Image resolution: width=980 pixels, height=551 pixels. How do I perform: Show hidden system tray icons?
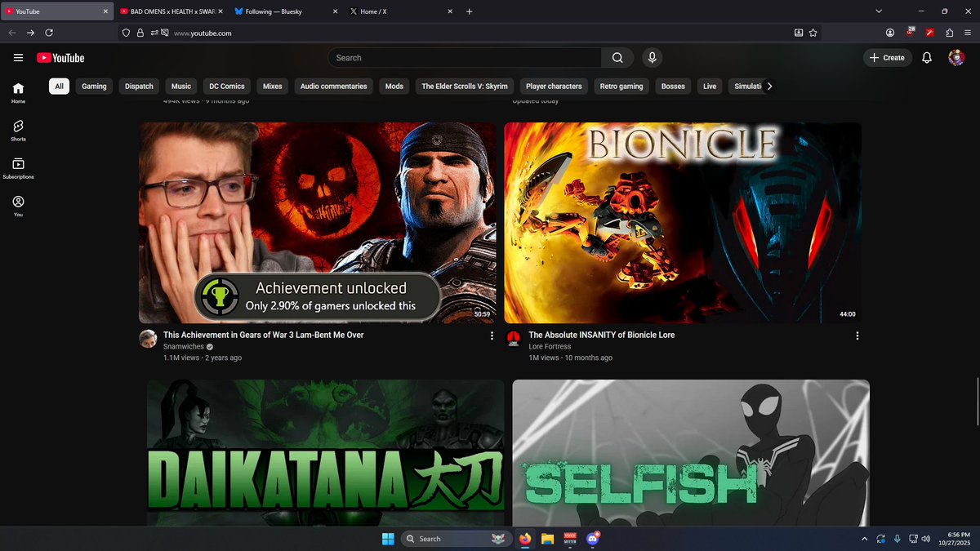pyautogui.click(x=864, y=539)
